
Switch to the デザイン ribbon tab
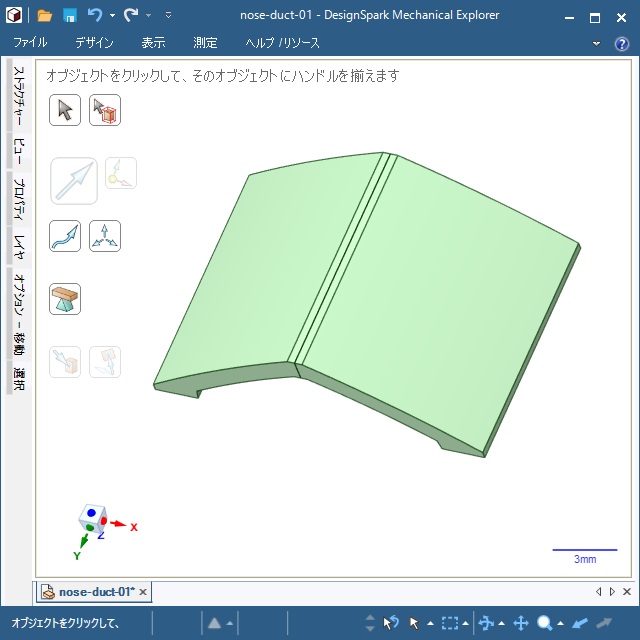click(x=94, y=43)
